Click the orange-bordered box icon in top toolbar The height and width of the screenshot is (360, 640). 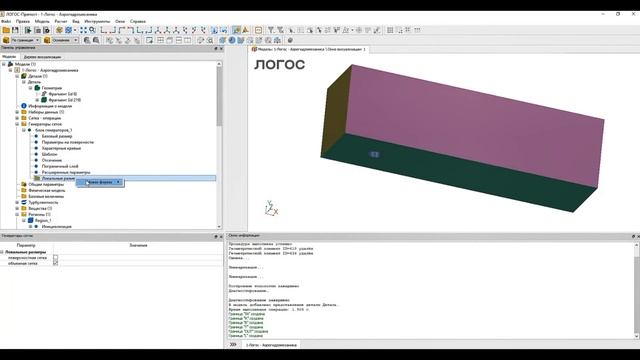(258, 30)
